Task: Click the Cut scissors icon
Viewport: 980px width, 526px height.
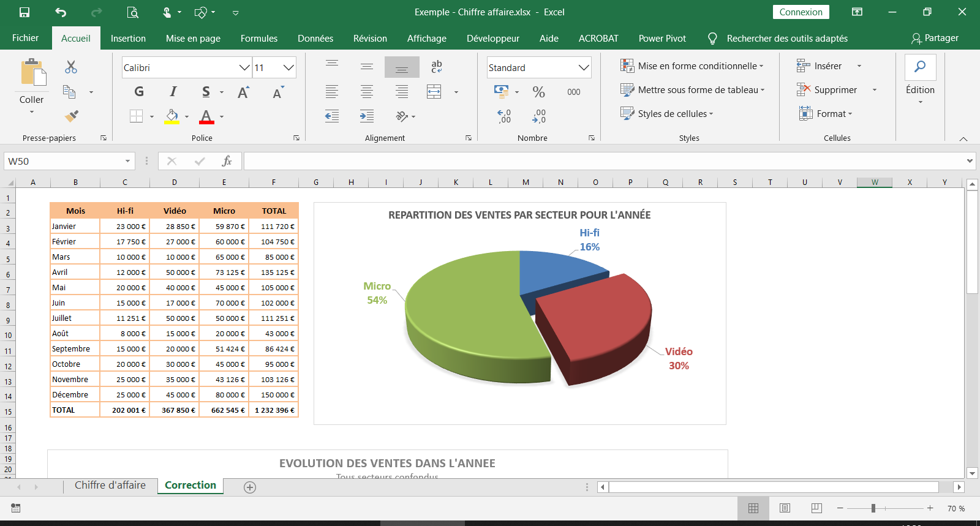Action: pos(71,67)
